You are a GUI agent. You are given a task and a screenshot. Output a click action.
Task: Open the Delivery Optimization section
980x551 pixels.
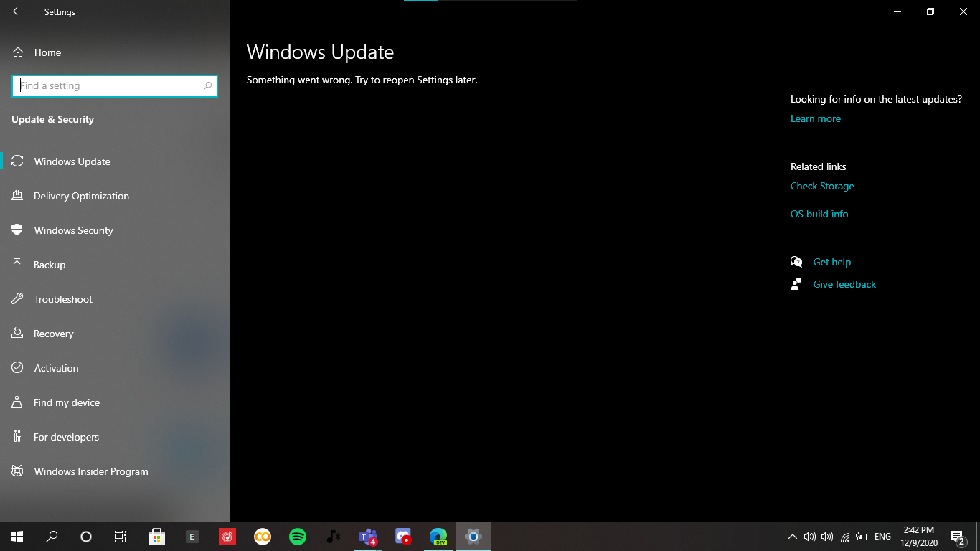[115, 196]
